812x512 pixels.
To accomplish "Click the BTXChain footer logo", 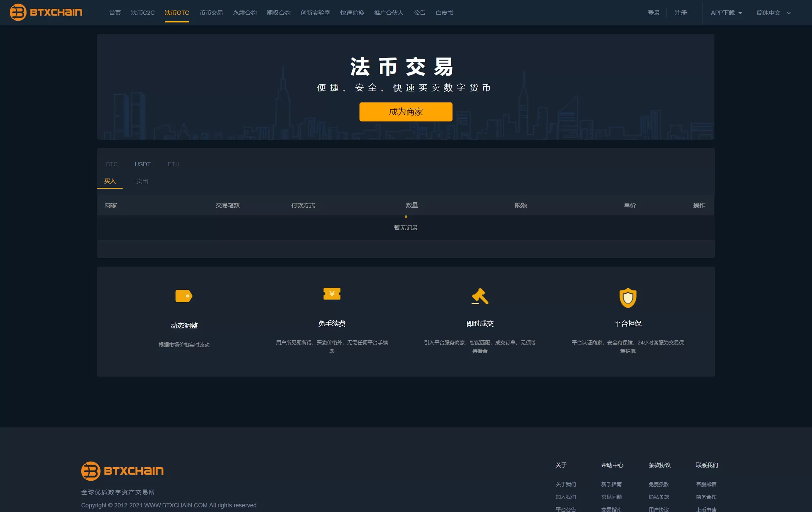I will 122,471.
